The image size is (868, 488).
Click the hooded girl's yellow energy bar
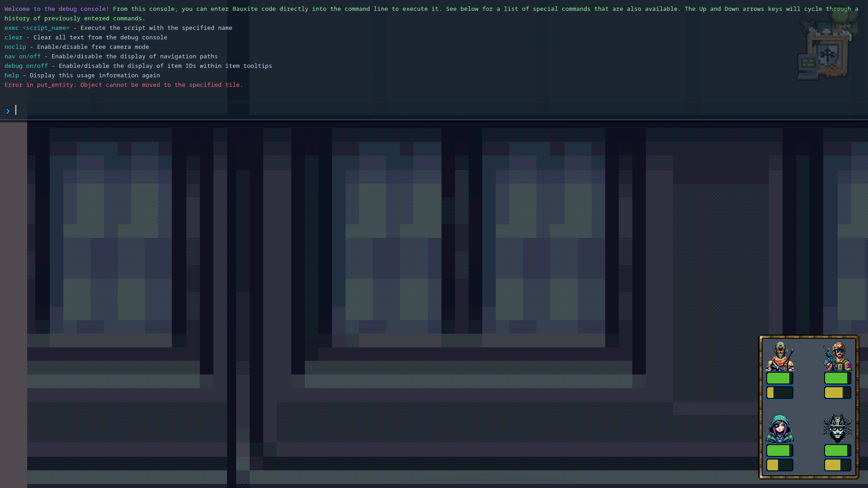(780, 465)
